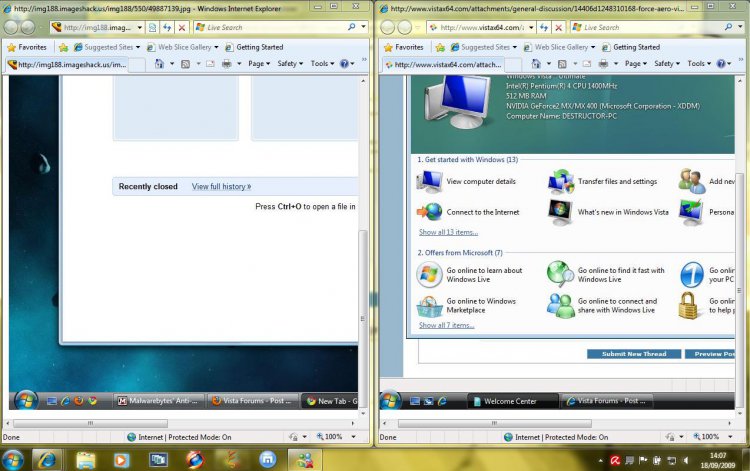
Task: Click Getting Started link in vistax64 window
Action: coord(631,47)
